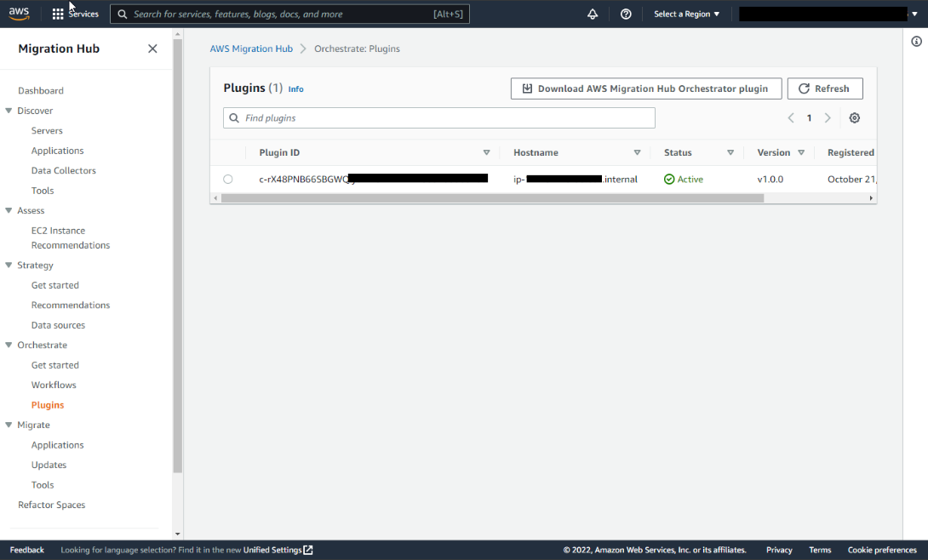Go to next page of plugins
Viewport: 928px width, 560px height.
tap(828, 117)
